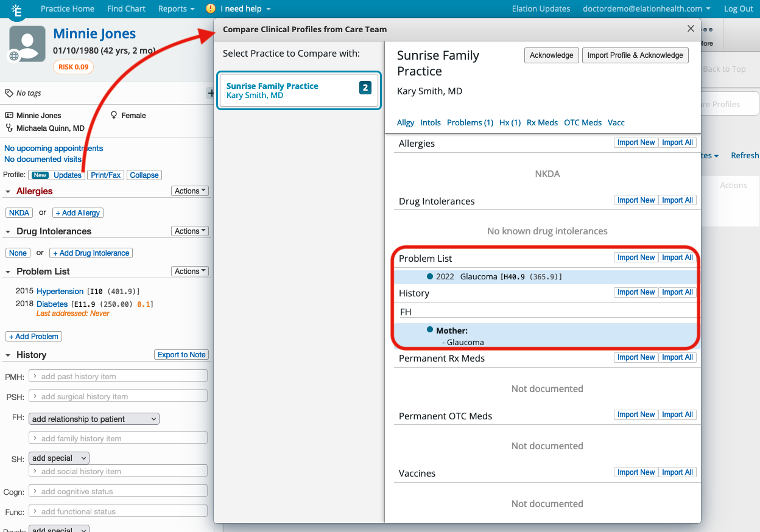Switch to the Problems (1) tab
760x532 pixels.
(x=470, y=122)
